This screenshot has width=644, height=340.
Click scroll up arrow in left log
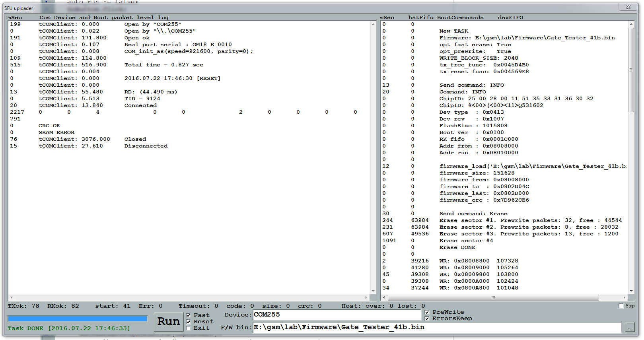(x=373, y=24)
